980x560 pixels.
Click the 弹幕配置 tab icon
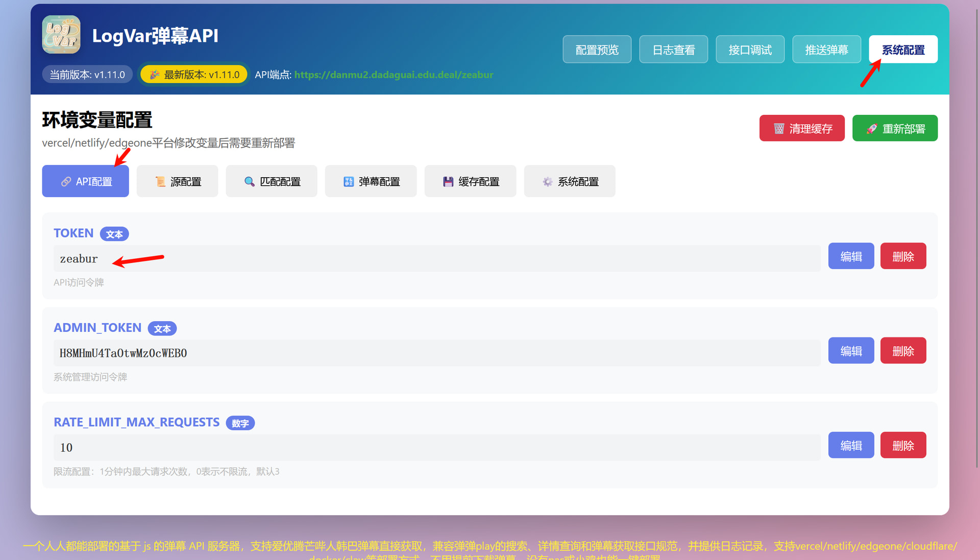coord(349,182)
